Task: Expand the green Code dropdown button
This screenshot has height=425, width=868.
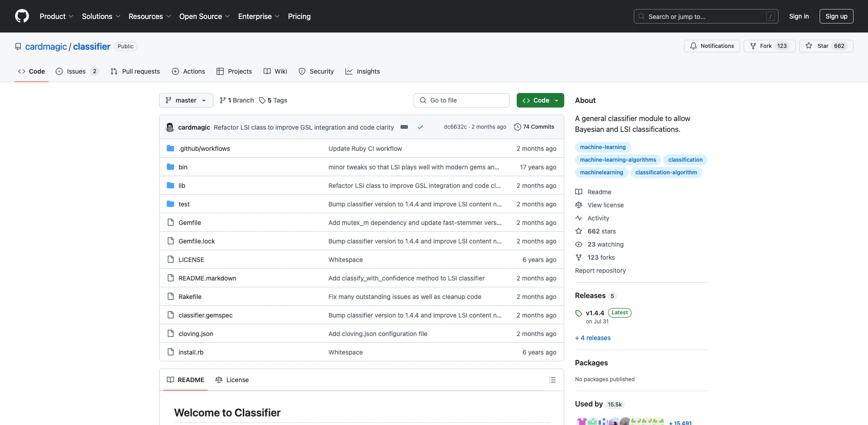Action: (x=540, y=100)
